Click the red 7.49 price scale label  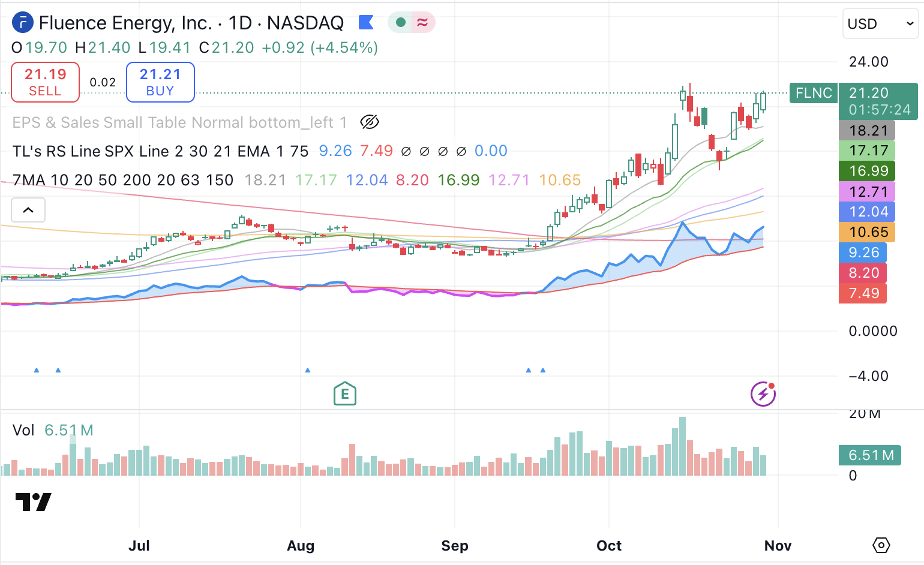(863, 293)
